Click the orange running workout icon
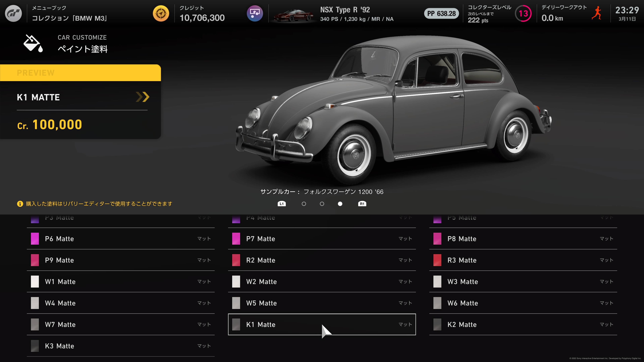644x362 pixels. click(x=597, y=13)
